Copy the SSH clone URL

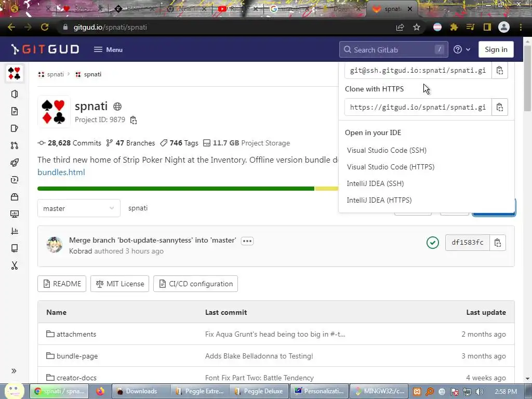(499, 70)
